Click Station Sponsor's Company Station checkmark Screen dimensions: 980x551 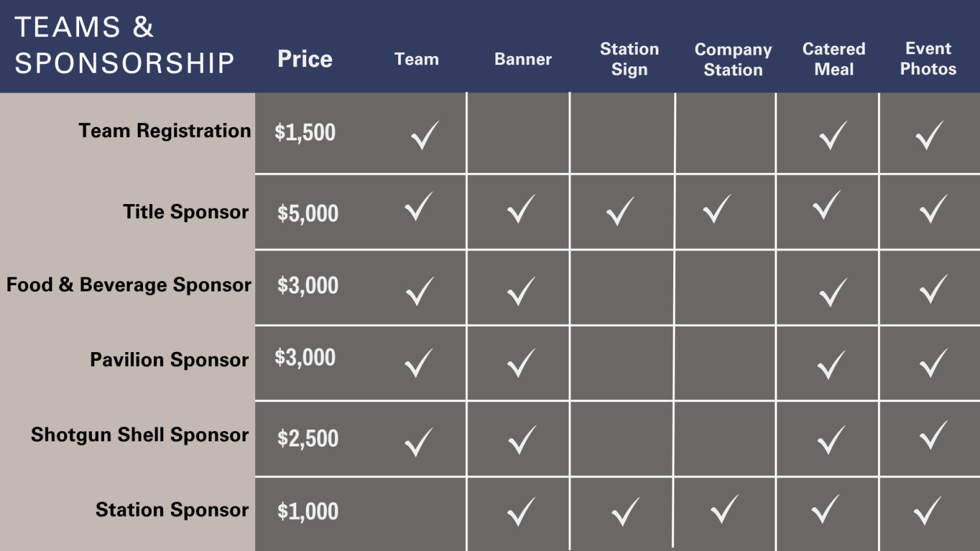pos(724,509)
